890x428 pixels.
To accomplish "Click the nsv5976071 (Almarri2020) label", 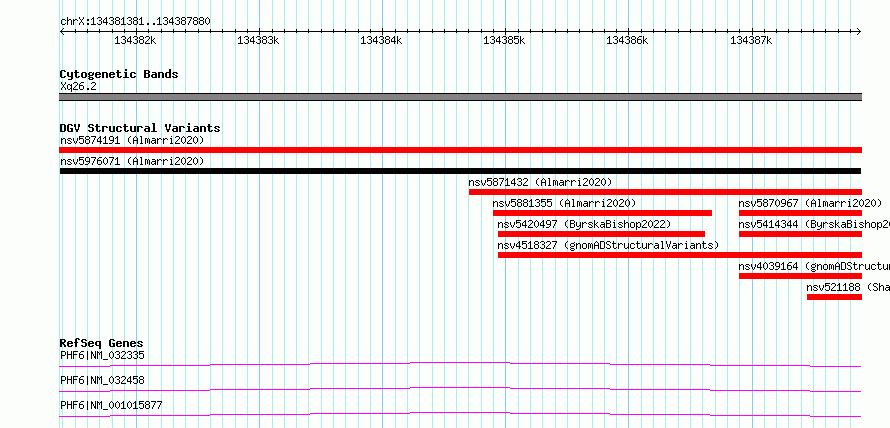I will pos(132,162).
